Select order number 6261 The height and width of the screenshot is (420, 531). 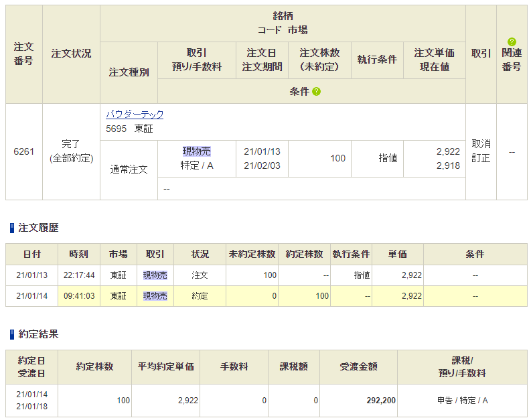click(x=23, y=151)
